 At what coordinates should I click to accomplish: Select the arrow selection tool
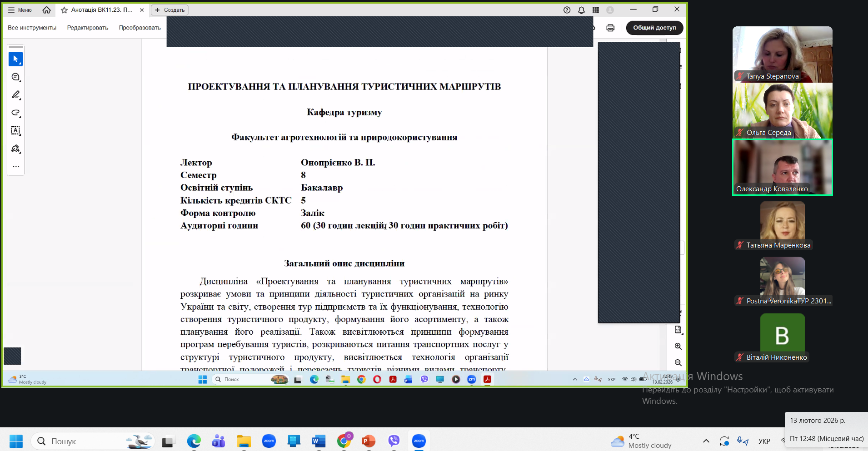tap(15, 59)
